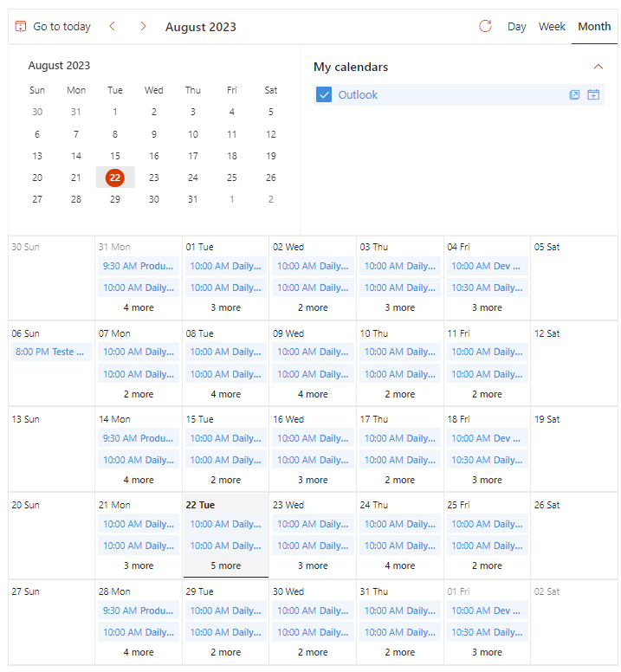Select 5 in mini calendar first row
The width and height of the screenshot is (621, 672).
point(271,112)
